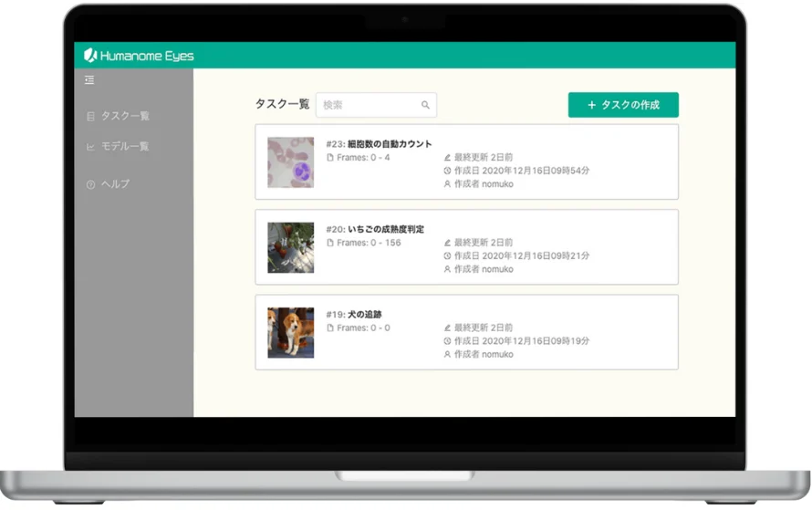Viewport: 812px width, 510px height.
Task: Click the Humanome Eyes logo icon
Action: 90,56
